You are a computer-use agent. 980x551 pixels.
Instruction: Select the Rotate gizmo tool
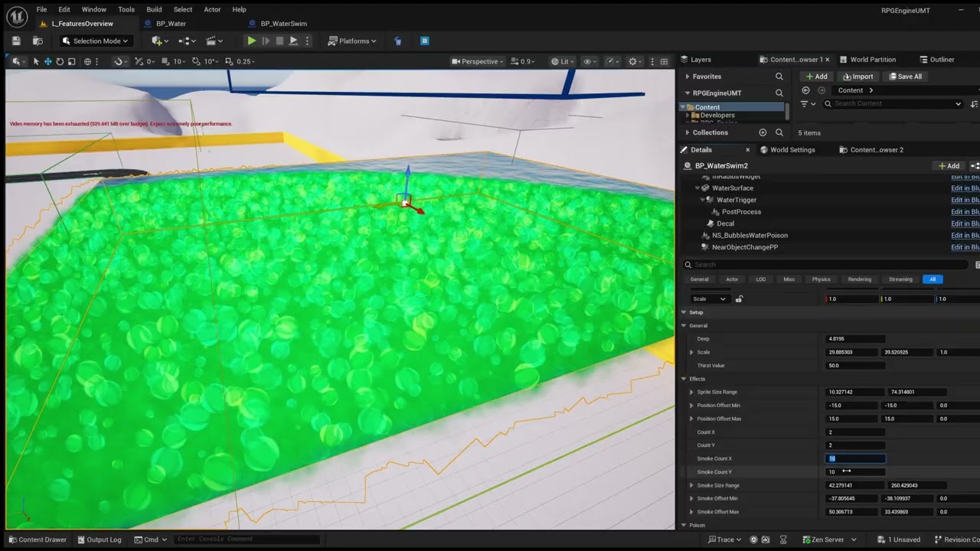pos(60,61)
